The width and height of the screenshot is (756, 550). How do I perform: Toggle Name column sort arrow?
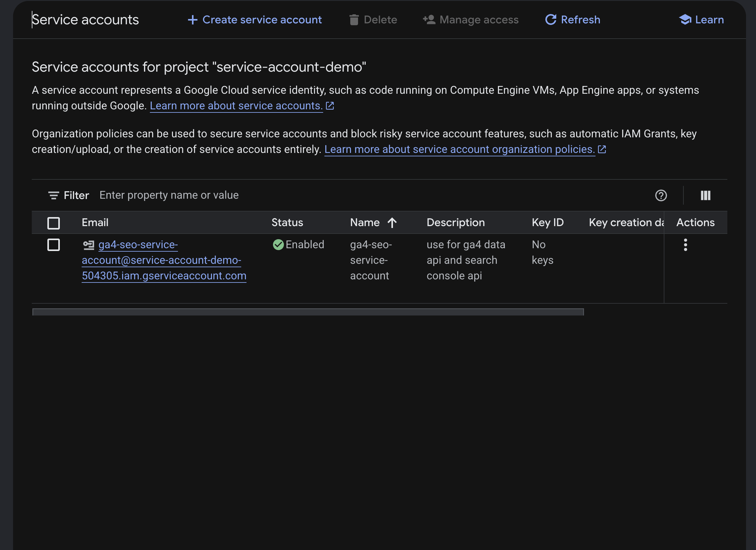coord(392,223)
